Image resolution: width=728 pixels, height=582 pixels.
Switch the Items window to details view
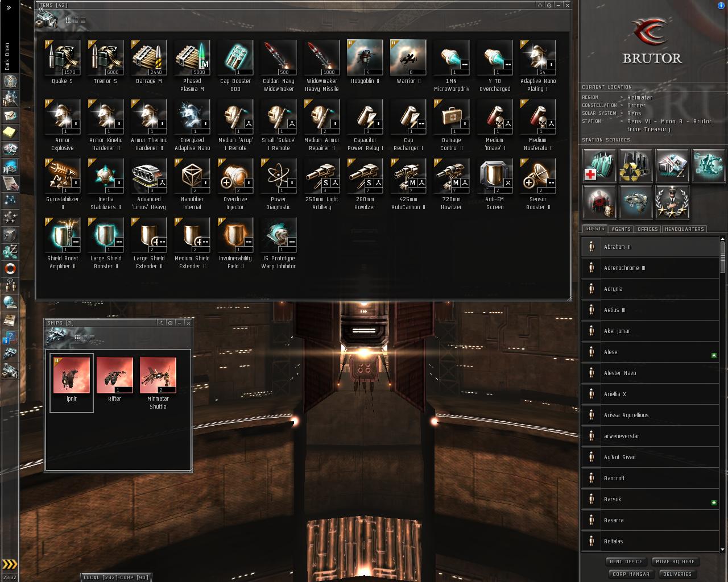pos(76,20)
